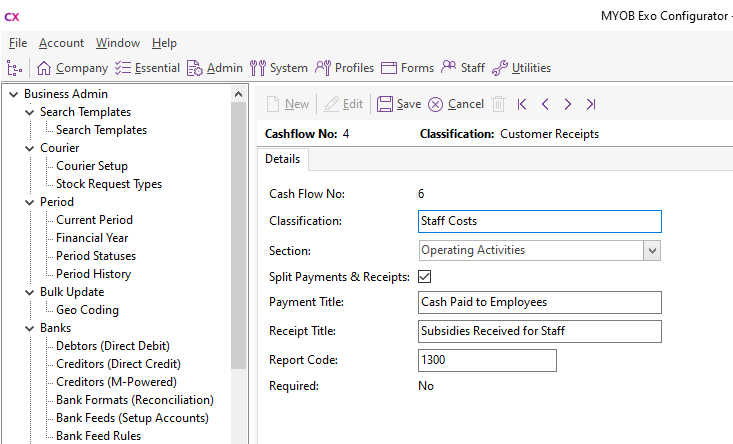Image resolution: width=733 pixels, height=444 pixels.
Task: Jump to last record arrow
Action: coord(591,104)
